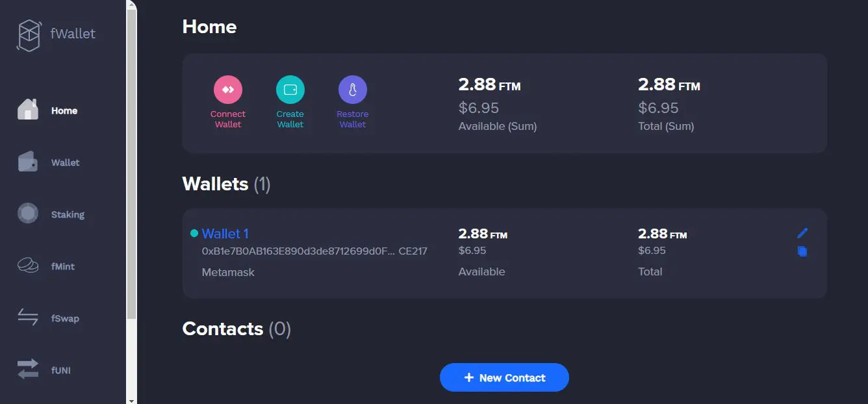Viewport: 868px width, 404px height.
Task: Click the Contacts (0) heading
Action: (x=236, y=329)
